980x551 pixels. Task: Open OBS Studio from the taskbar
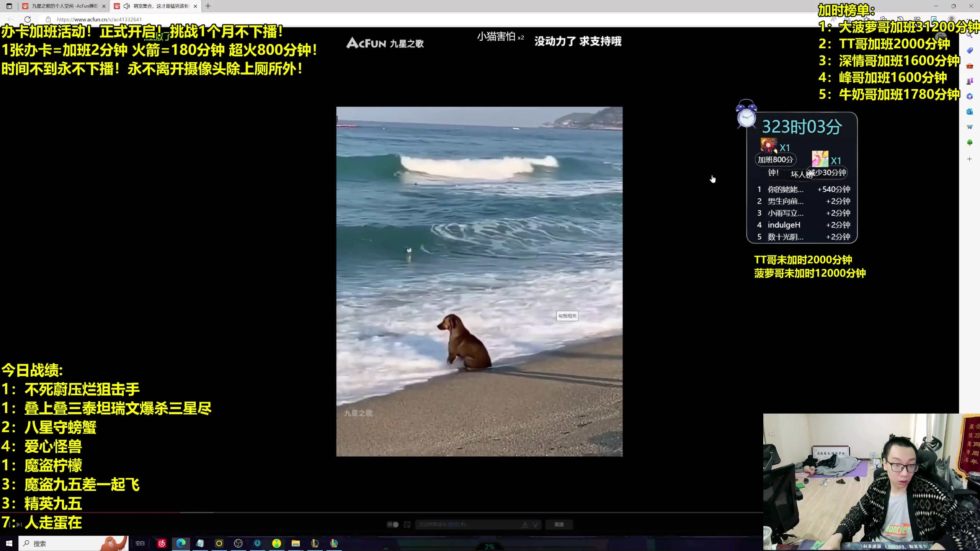[238, 543]
